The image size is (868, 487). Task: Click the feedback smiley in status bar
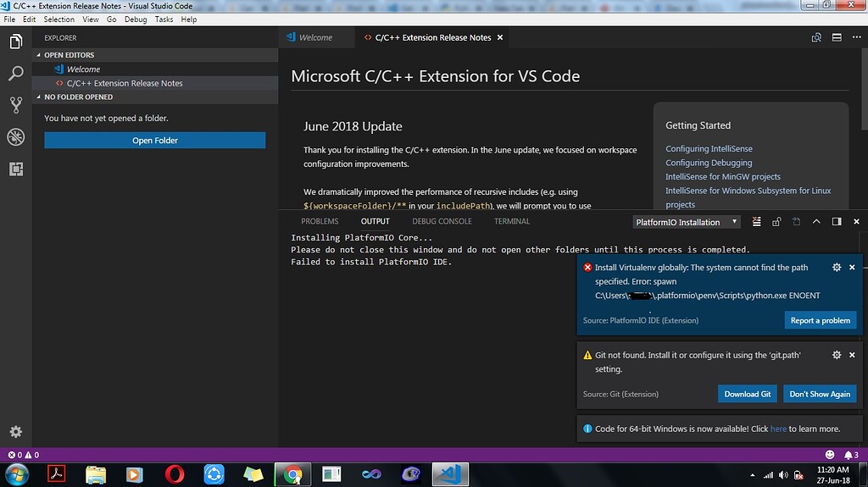(829, 455)
